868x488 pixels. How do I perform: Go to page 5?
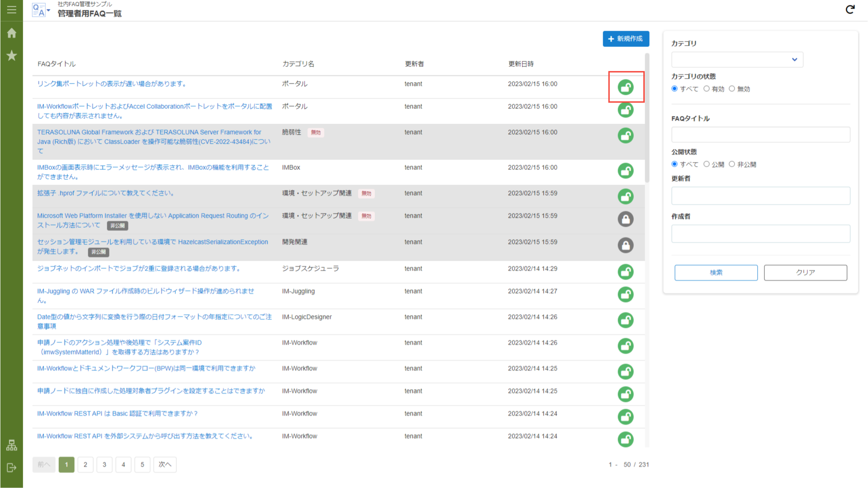click(x=142, y=465)
